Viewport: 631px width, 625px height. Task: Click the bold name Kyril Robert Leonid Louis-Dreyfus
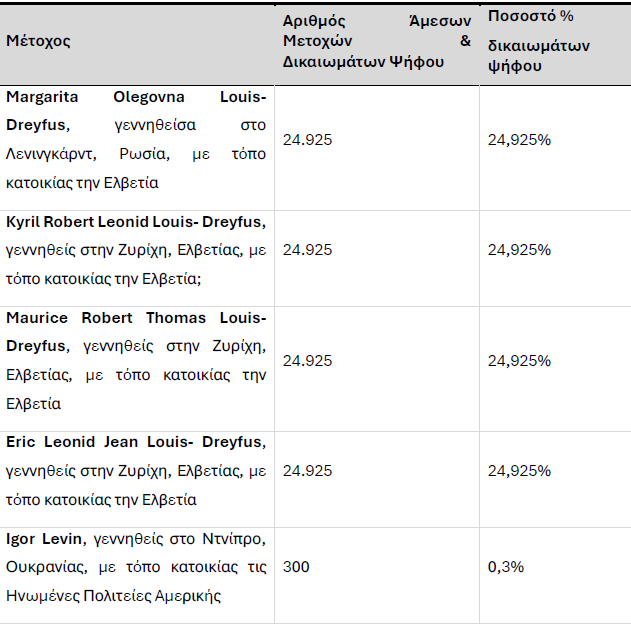(136, 221)
